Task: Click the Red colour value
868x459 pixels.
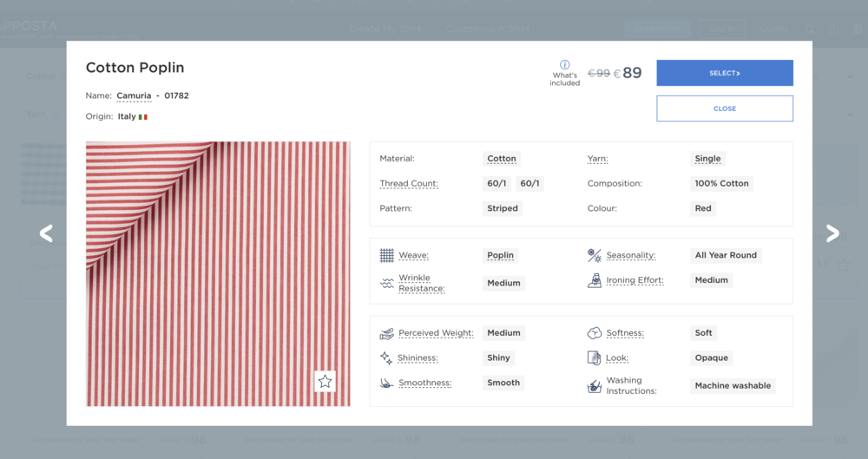Action: click(703, 208)
